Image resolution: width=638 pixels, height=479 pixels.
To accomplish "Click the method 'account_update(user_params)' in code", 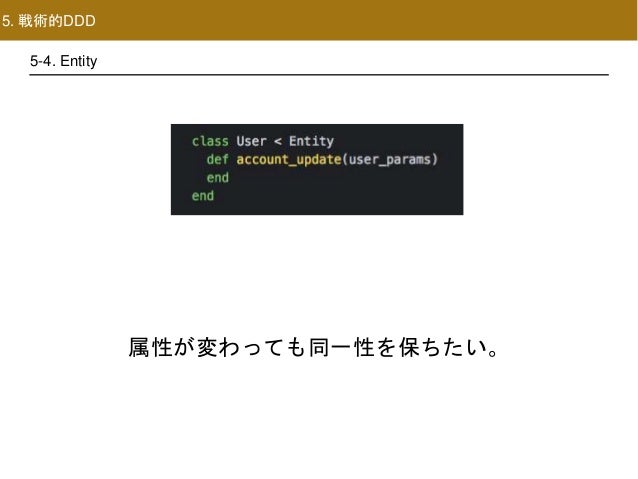I will tap(337, 159).
